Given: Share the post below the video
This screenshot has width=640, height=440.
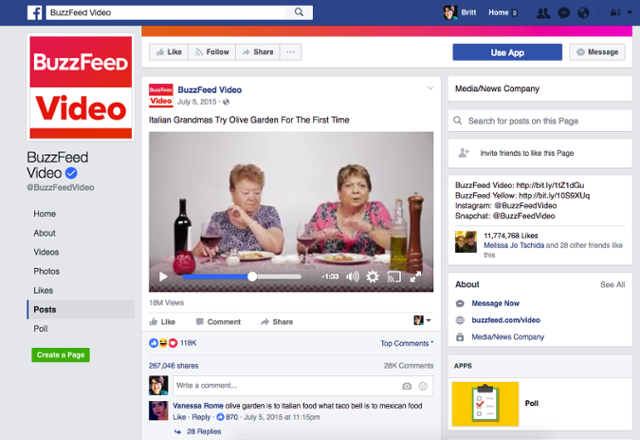Looking at the screenshot, I should point(277,322).
